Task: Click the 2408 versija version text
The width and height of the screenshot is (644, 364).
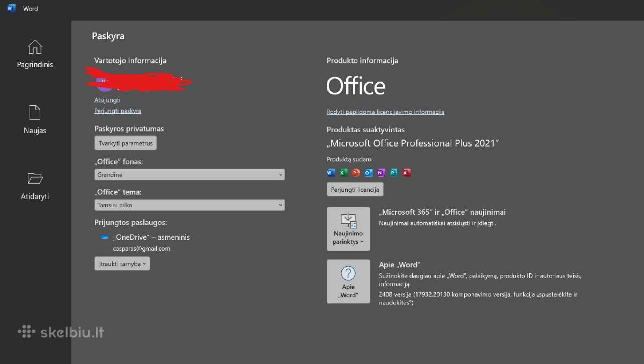Action: coord(478,299)
